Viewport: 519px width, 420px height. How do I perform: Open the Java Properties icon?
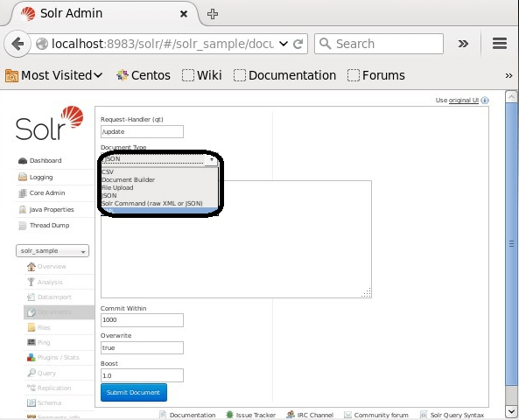23,209
